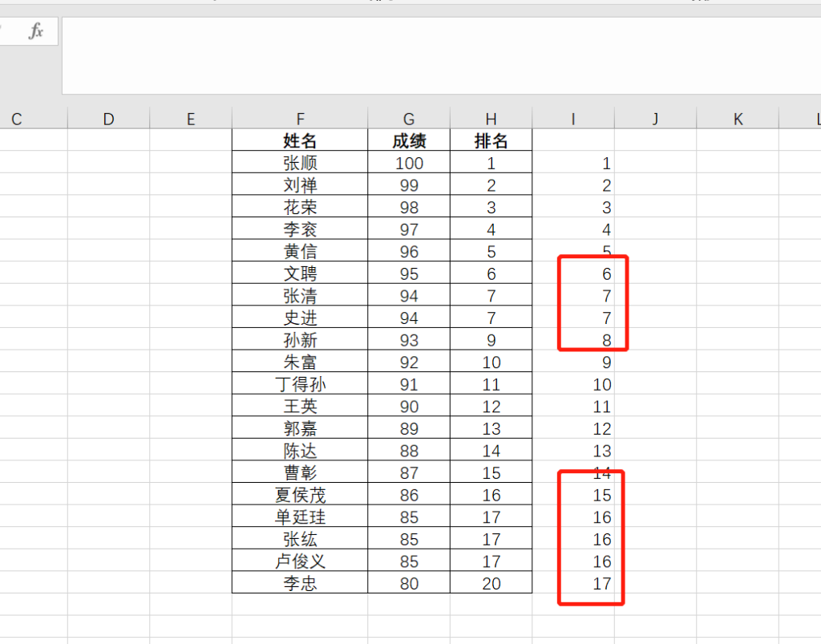Select the name cell 丁得孙

(x=300, y=384)
